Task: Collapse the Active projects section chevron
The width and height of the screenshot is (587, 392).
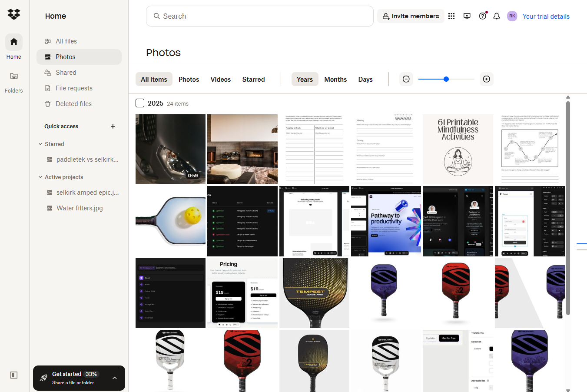Action: (40, 177)
